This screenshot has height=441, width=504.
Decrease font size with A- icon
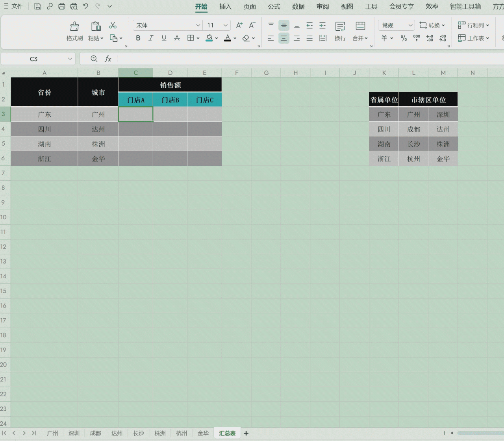tap(252, 25)
